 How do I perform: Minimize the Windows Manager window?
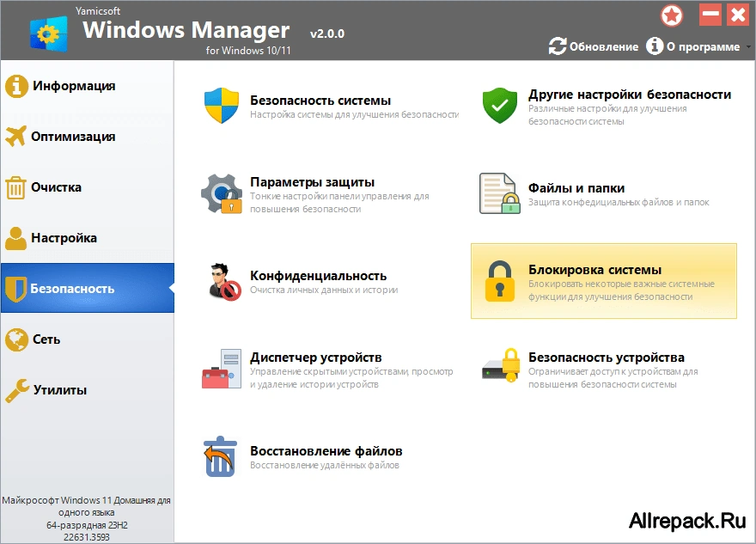point(710,15)
